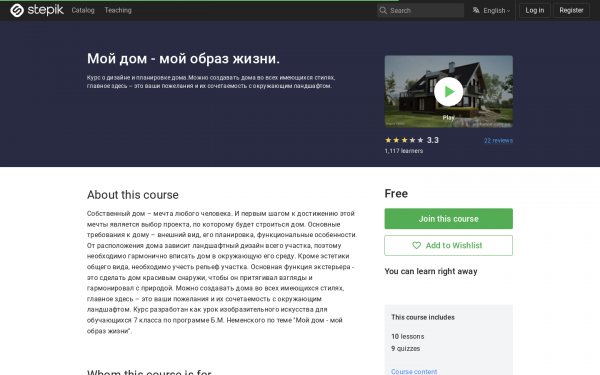Click the star rating 3.3

tap(412, 140)
